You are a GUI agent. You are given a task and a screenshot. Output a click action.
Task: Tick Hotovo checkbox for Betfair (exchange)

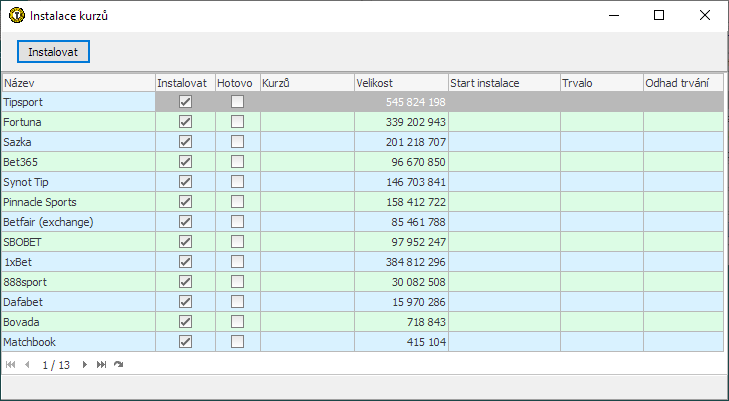pos(238,222)
